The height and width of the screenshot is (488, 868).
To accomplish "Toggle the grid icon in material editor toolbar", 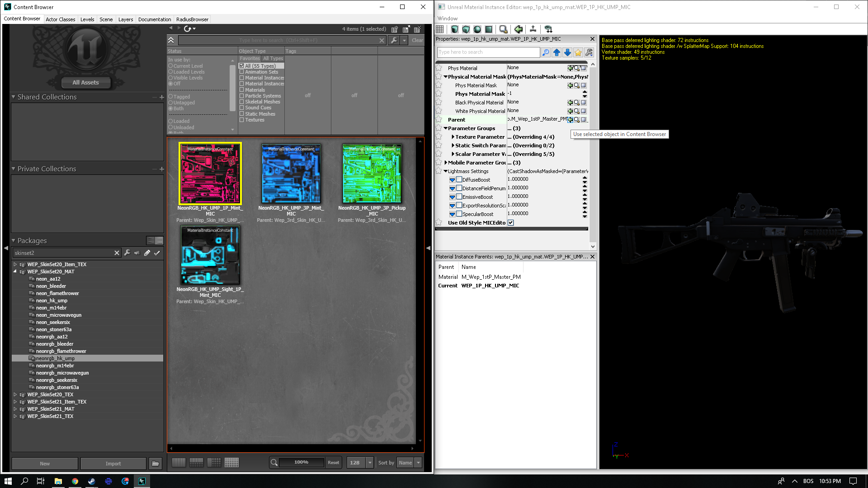I will (440, 29).
